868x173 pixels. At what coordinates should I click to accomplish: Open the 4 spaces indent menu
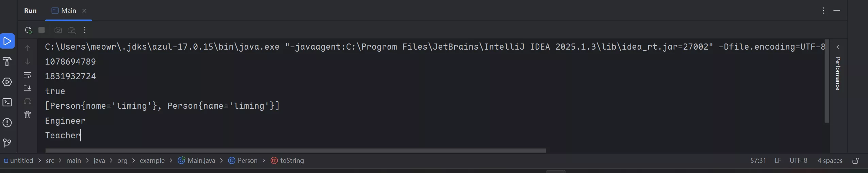pyautogui.click(x=830, y=161)
